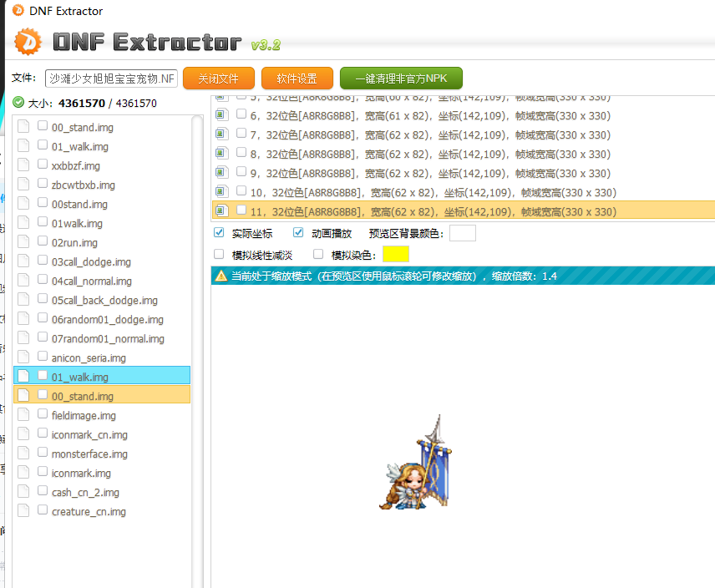
Task: Select iconmark_cn.img in file list
Action: click(89, 434)
